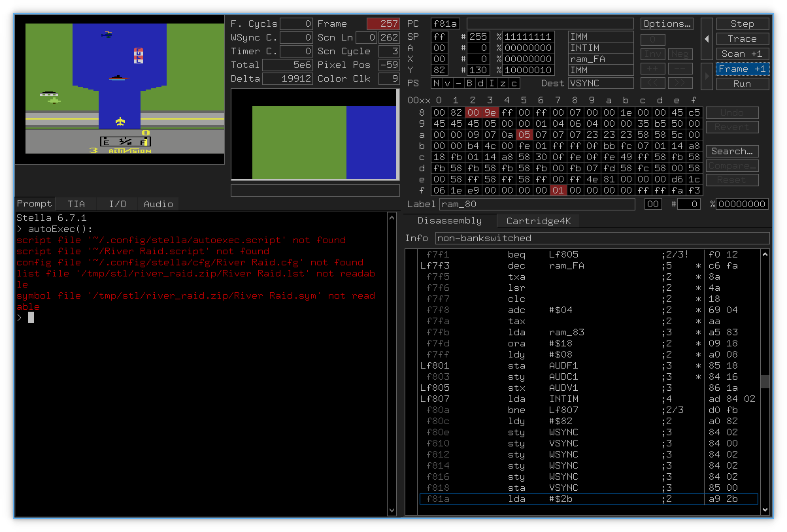
Task: Toggle the N flag in PS register
Action: tap(437, 83)
